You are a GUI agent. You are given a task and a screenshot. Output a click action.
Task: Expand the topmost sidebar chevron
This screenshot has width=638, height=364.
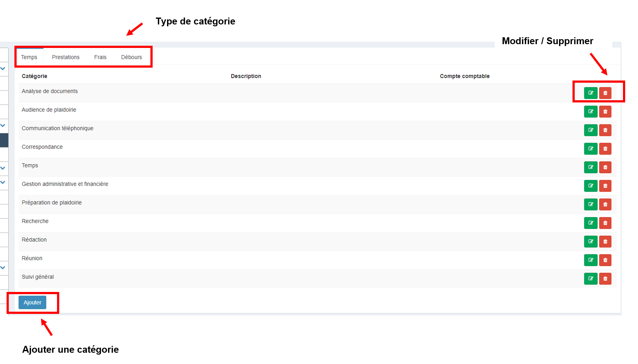point(3,68)
